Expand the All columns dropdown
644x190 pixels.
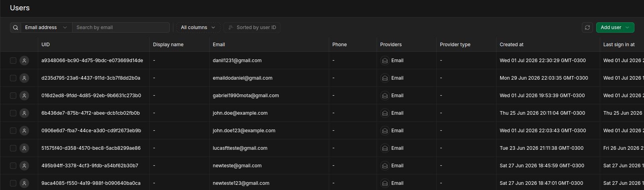click(x=198, y=27)
